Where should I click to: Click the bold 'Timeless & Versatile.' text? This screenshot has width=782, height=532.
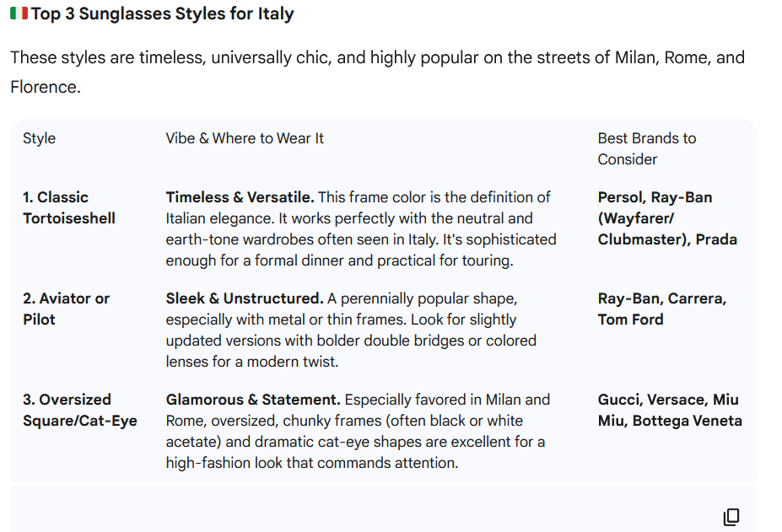point(240,197)
